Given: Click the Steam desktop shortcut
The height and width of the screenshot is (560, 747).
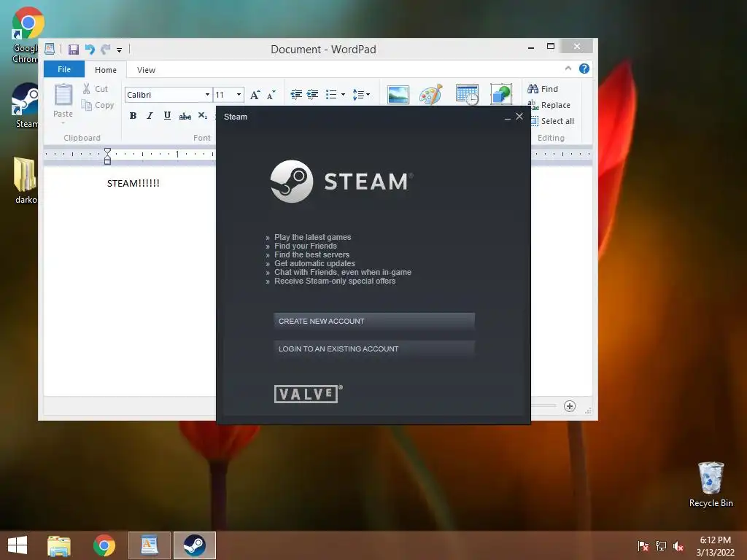Looking at the screenshot, I should (26, 106).
